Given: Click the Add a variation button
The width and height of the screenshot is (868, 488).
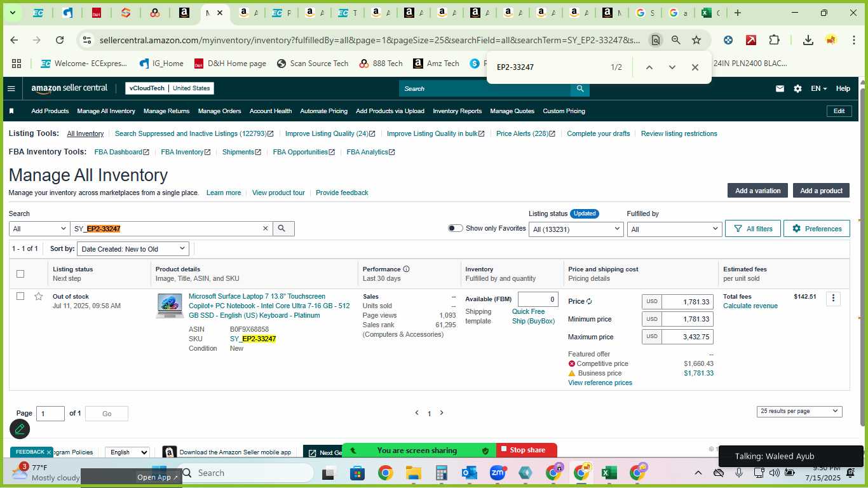Looking at the screenshot, I should [x=758, y=191].
